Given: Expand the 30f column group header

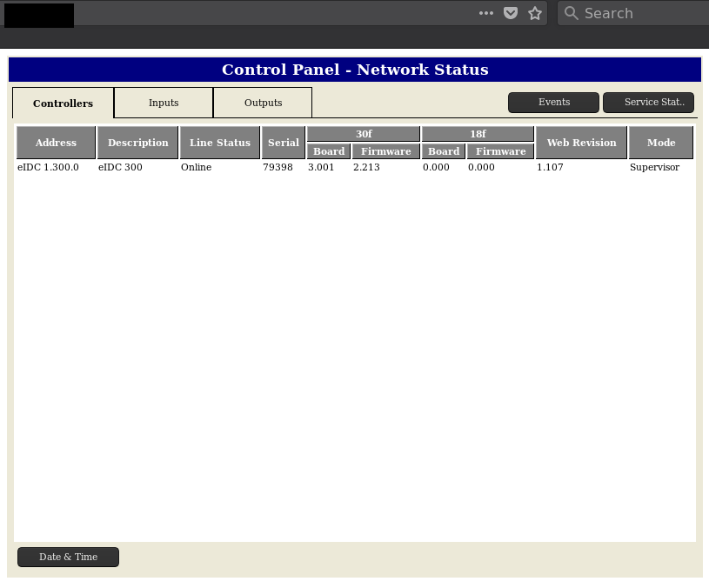Looking at the screenshot, I should point(364,133).
